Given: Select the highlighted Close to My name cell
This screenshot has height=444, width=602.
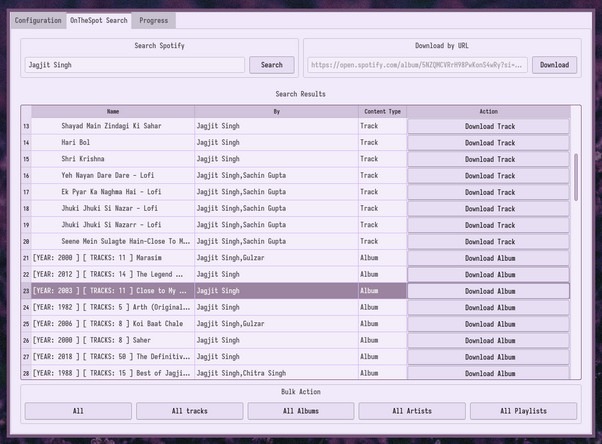Looking at the screenshot, I should (113, 291).
